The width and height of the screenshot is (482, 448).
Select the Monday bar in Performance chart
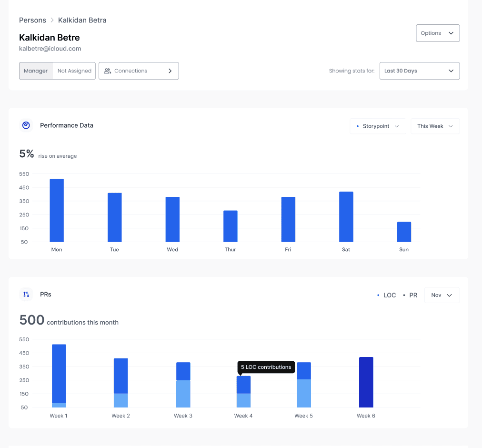57,210
